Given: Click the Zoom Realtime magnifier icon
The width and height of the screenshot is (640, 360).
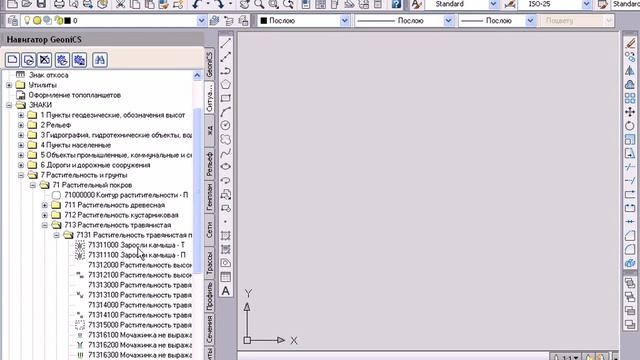Looking at the screenshot, I should click(x=259, y=4).
